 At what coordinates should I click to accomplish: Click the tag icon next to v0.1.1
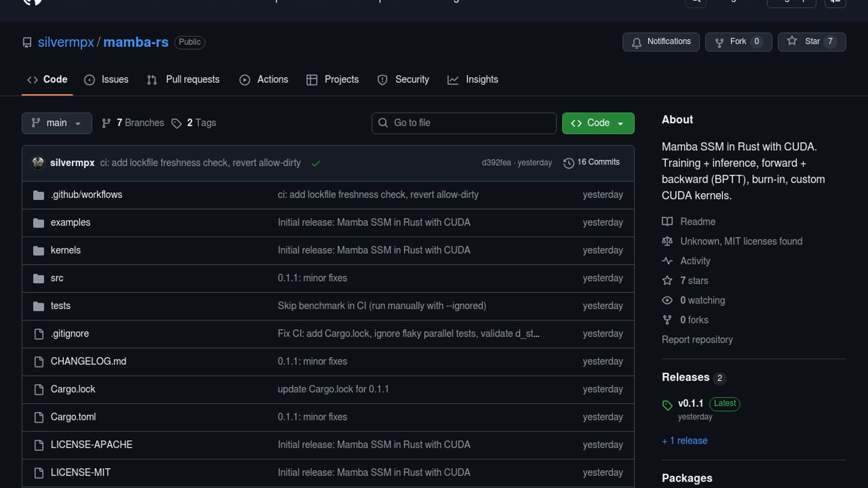coord(667,405)
